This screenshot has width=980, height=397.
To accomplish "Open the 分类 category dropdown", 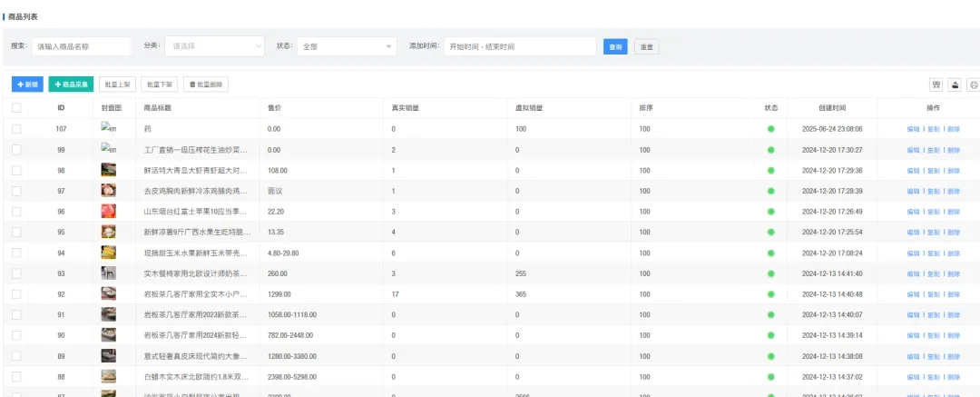I will click(213, 46).
